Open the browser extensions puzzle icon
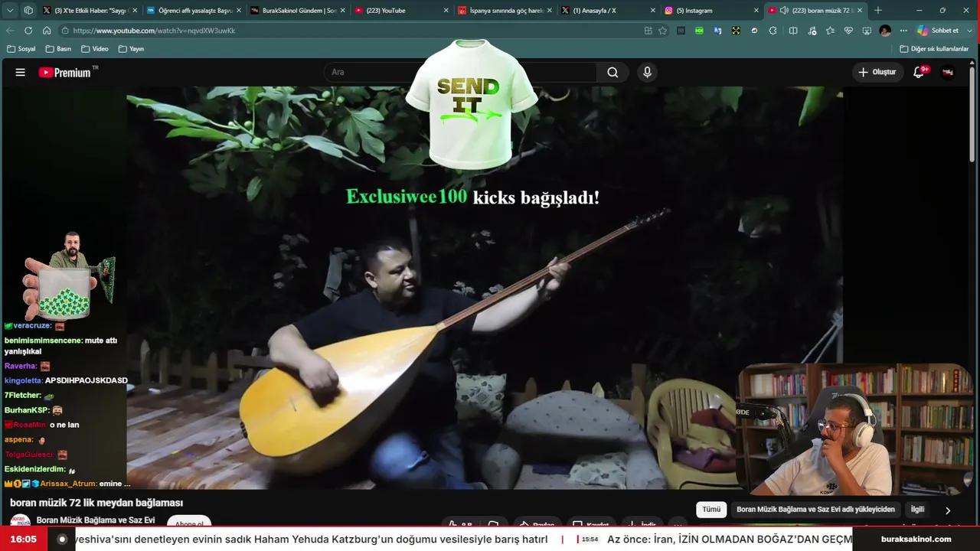 click(x=773, y=31)
